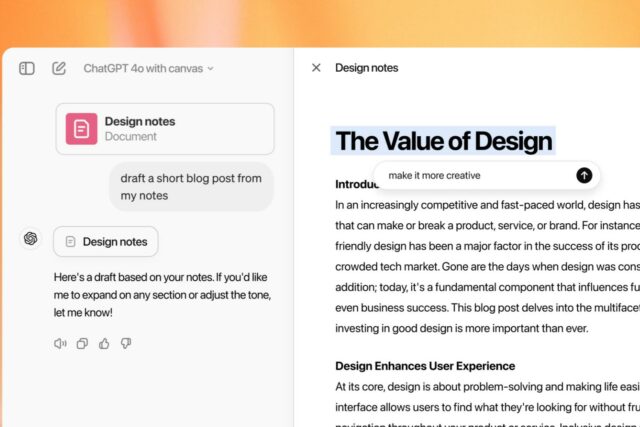Click the dropdown chevron beside the model name

pos(210,69)
